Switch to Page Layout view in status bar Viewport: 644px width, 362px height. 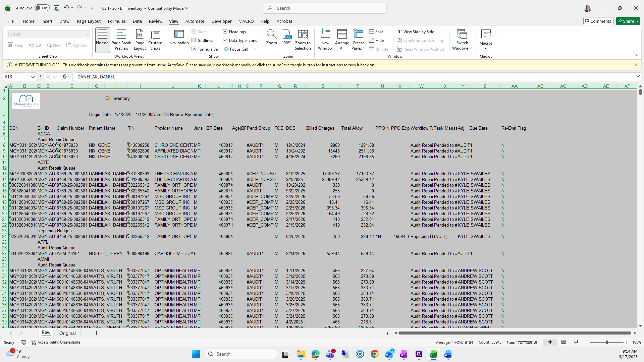pyautogui.click(x=563, y=342)
